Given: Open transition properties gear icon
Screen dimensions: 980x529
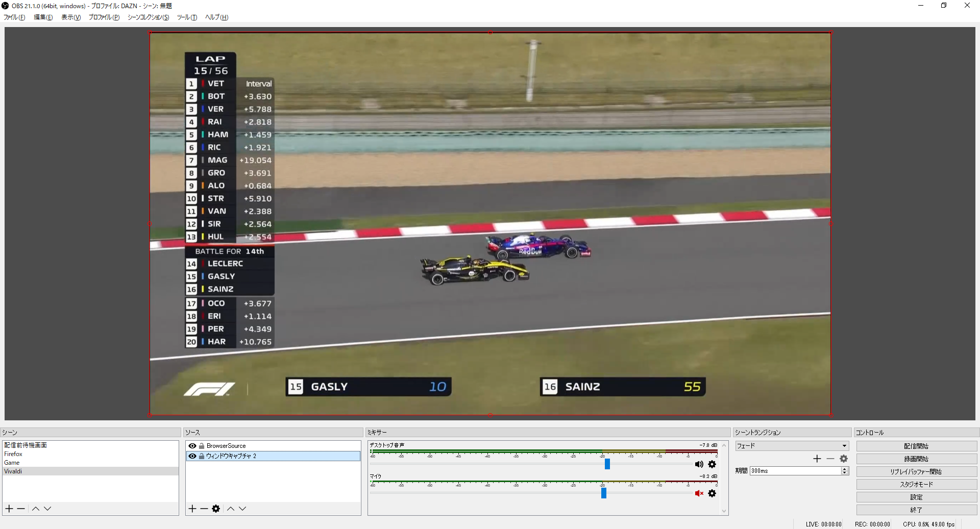Looking at the screenshot, I should tap(844, 459).
